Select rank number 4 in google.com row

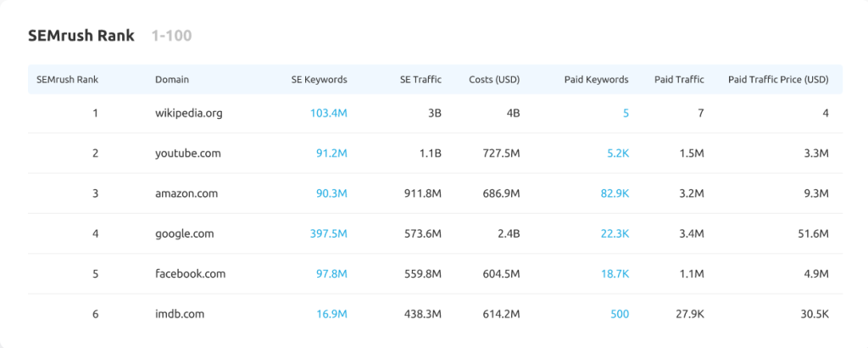click(95, 234)
